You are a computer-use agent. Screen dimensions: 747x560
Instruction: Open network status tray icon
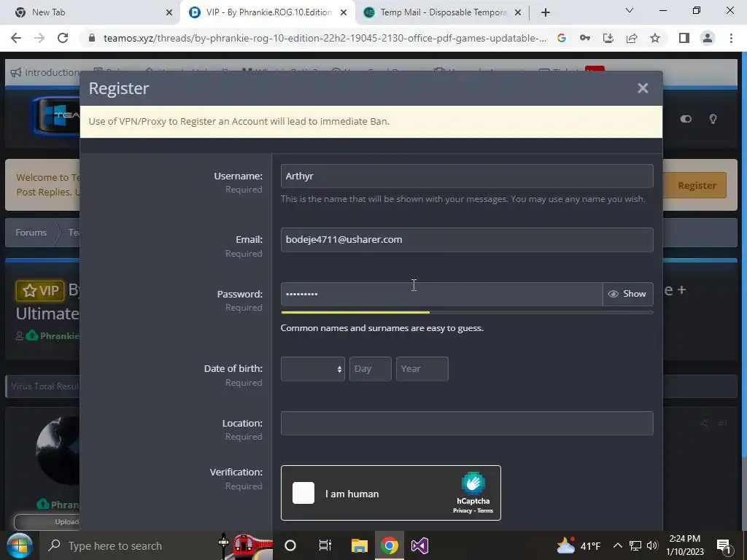click(635, 545)
